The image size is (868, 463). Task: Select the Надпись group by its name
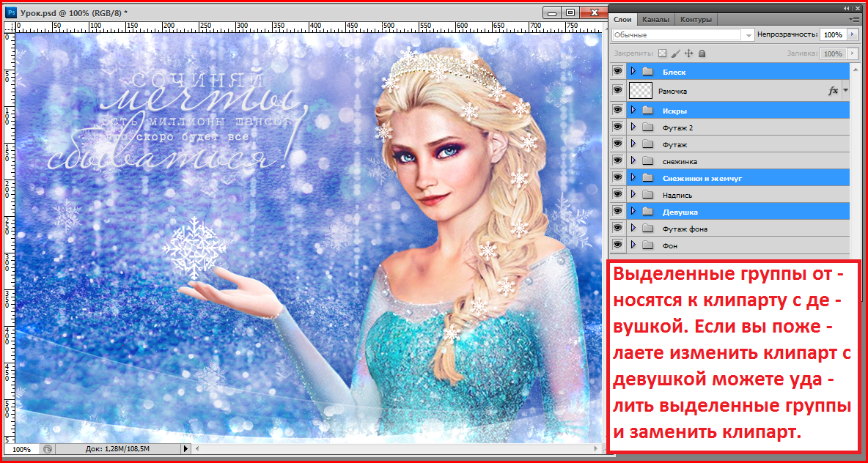pyautogui.click(x=677, y=196)
